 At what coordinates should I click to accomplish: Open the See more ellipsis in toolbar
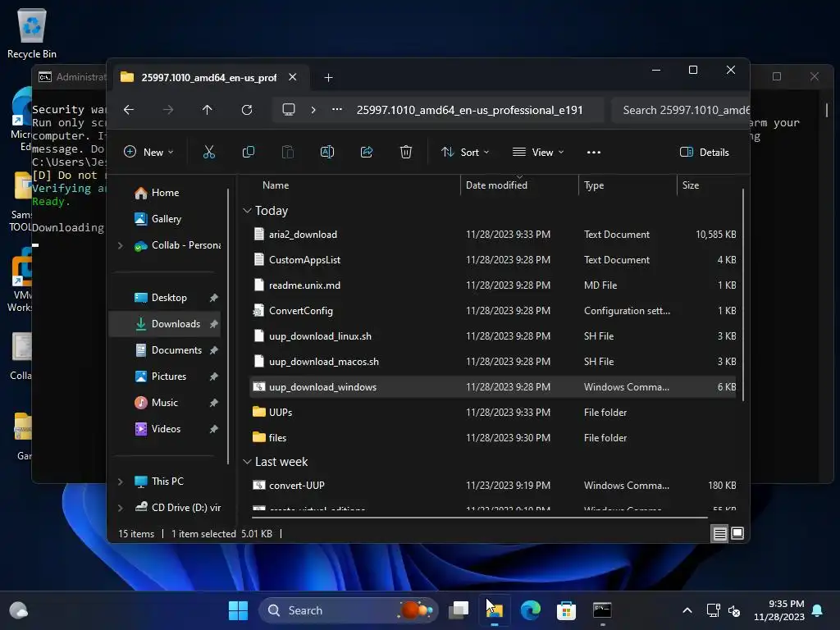click(x=594, y=152)
